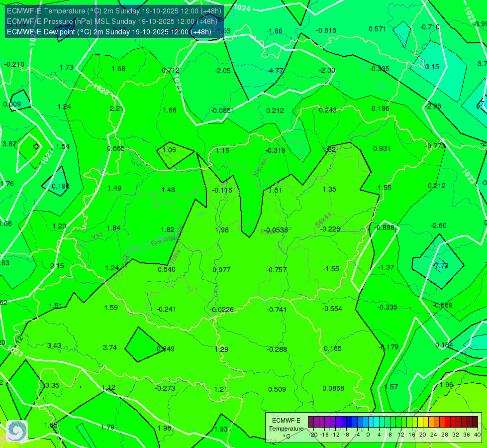
Task: Click the dew point value -0.273
Action: pos(165,388)
